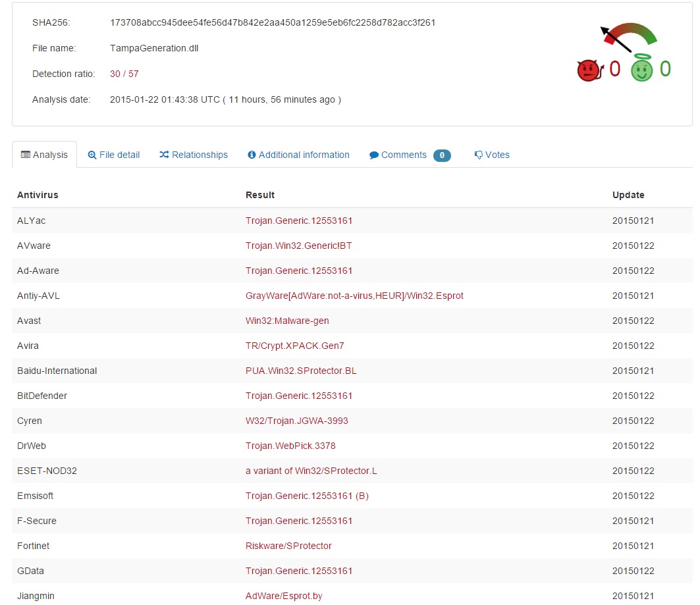Click the red devil malicious vote icon
This screenshot has width=700, height=605.
click(x=590, y=70)
